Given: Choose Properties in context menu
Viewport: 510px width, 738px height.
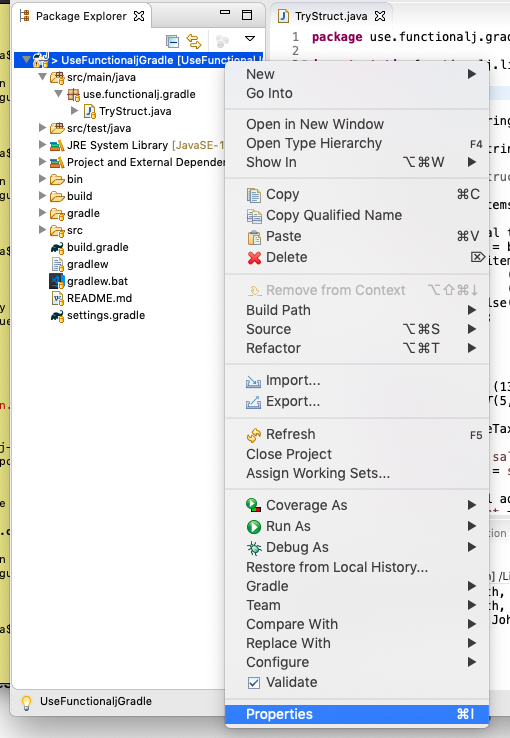Looking at the screenshot, I should point(357,714).
